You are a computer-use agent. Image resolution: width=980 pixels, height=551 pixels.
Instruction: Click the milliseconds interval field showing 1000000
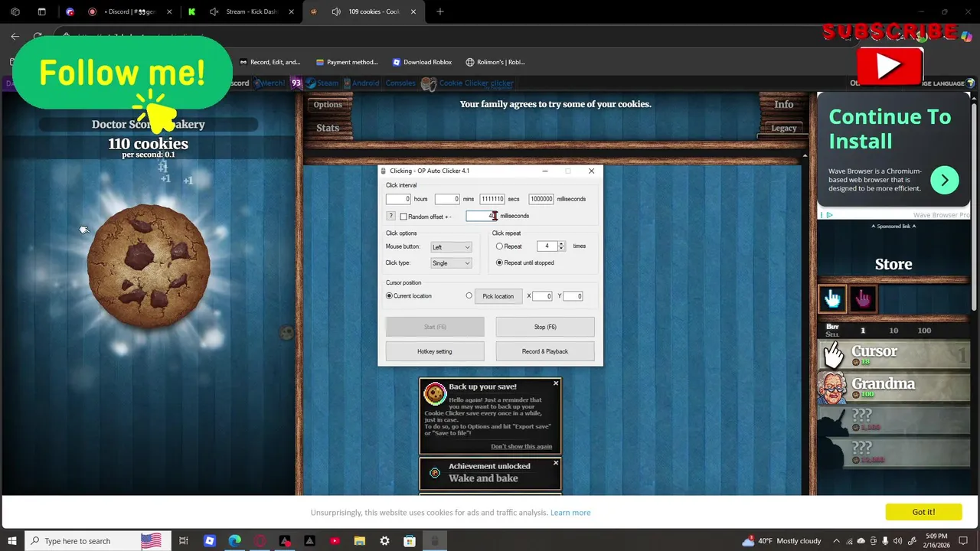(x=541, y=199)
